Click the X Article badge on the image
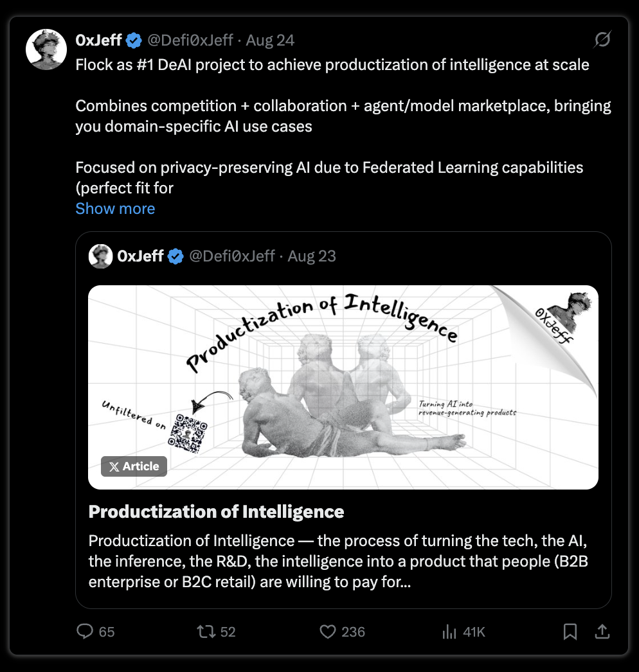This screenshot has height=672, width=639. 134,466
